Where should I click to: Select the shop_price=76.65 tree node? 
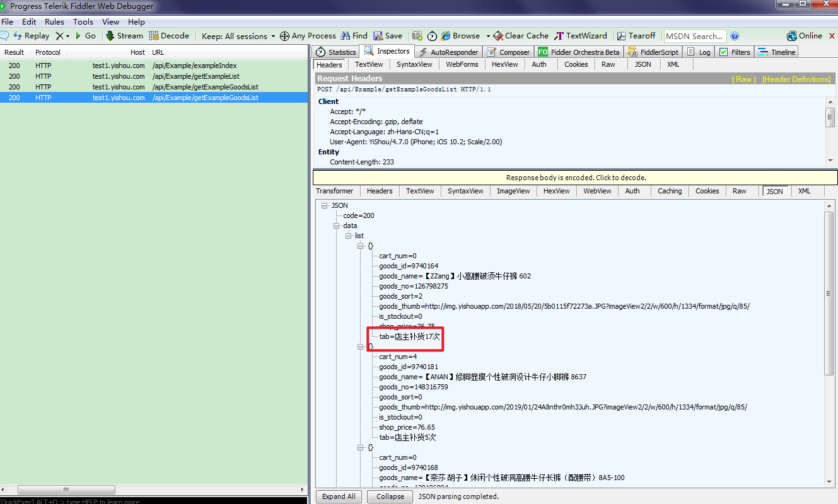(x=407, y=427)
